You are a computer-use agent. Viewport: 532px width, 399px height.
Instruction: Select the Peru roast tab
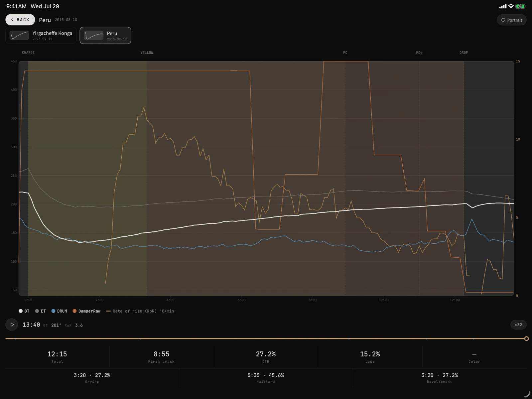[105, 35]
